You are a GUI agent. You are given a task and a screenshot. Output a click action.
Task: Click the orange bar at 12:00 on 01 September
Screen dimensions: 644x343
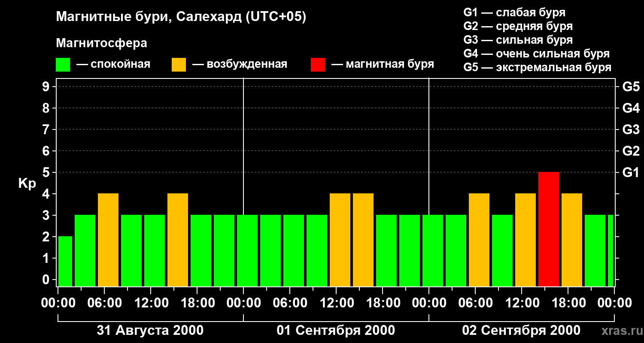click(x=340, y=240)
